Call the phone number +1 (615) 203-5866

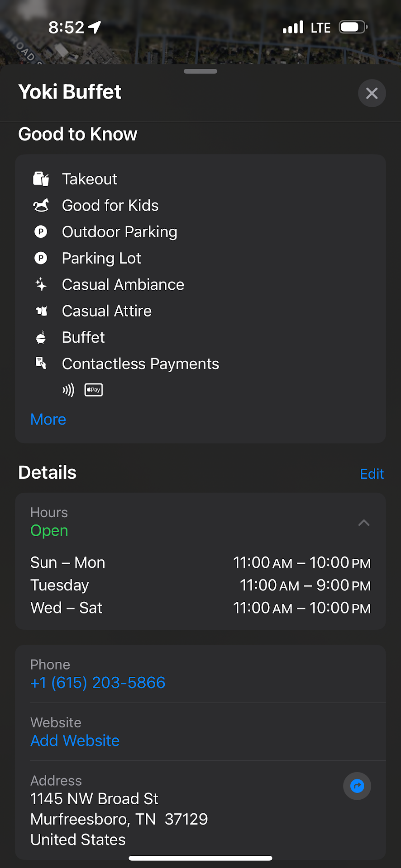(98, 683)
